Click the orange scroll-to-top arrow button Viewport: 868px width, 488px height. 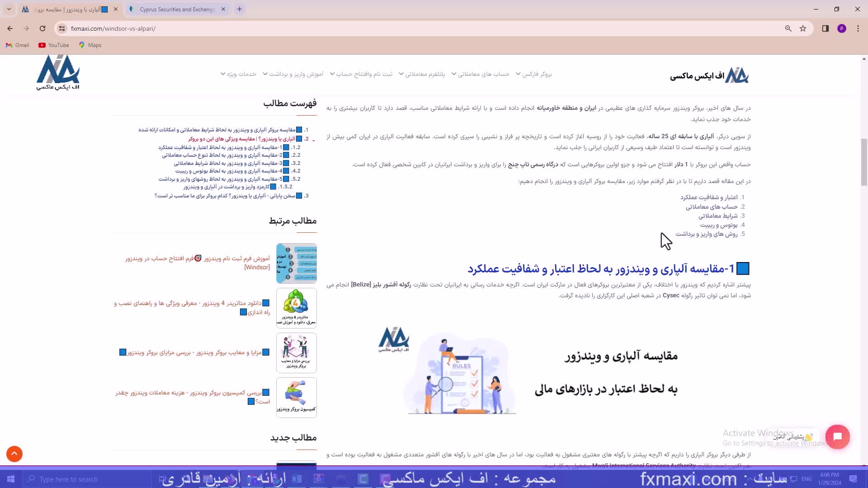point(14,454)
